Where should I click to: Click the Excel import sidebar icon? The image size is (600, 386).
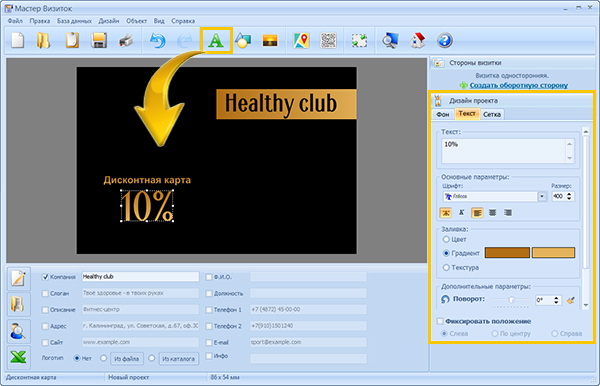click(x=18, y=357)
